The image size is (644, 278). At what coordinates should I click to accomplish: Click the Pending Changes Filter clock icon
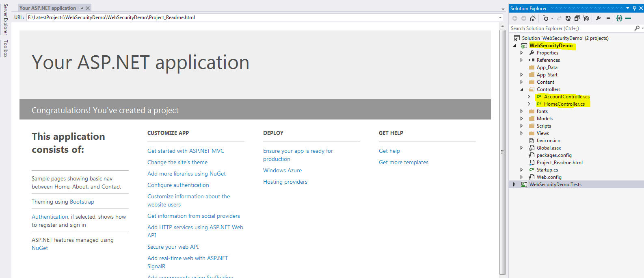(546, 18)
